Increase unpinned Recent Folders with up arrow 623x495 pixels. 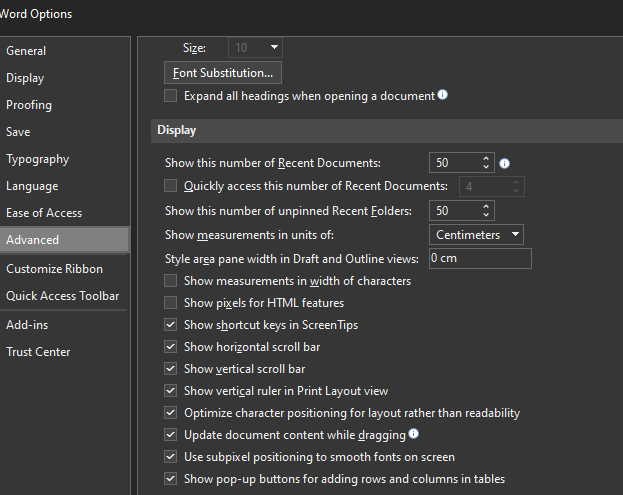(486, 207)
